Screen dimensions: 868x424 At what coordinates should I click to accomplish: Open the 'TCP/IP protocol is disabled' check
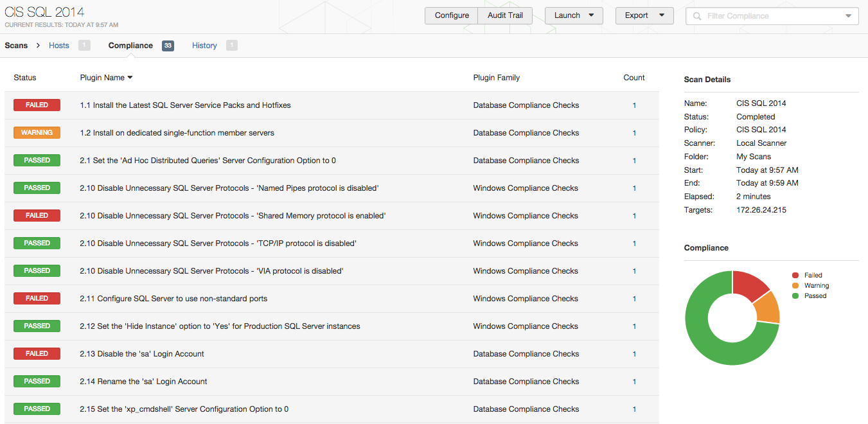pos(218,243)
